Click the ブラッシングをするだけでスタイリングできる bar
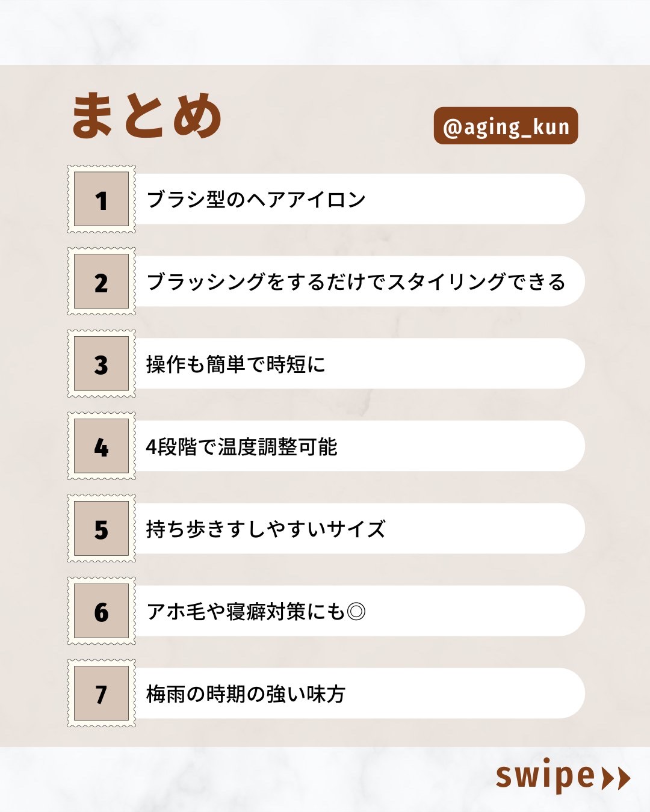 click(360, 281)
